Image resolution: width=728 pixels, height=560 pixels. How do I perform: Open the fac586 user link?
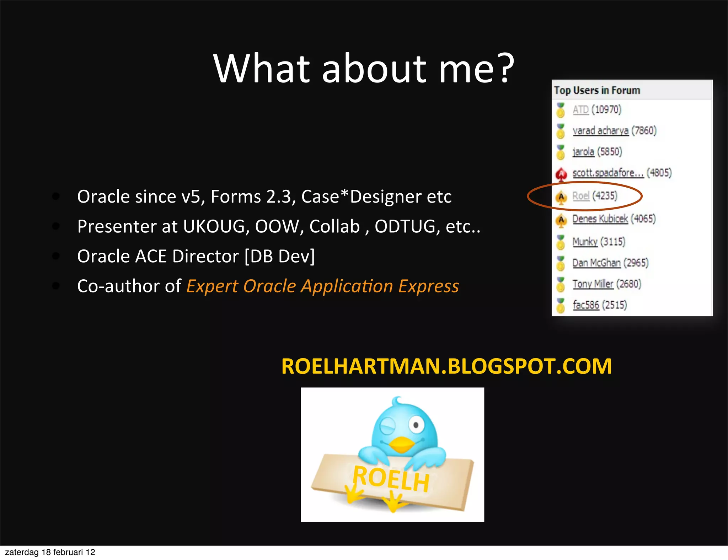(x=586, y=305)
